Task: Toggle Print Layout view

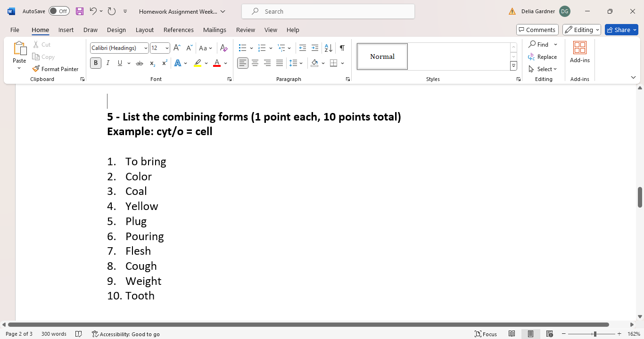Action: pos(531,334)
